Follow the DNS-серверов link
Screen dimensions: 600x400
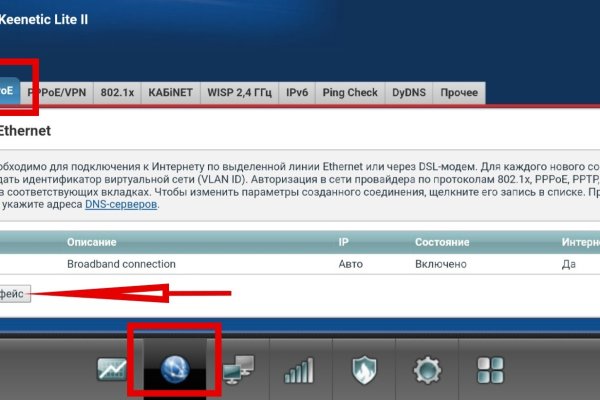click(x=120, y=204)
